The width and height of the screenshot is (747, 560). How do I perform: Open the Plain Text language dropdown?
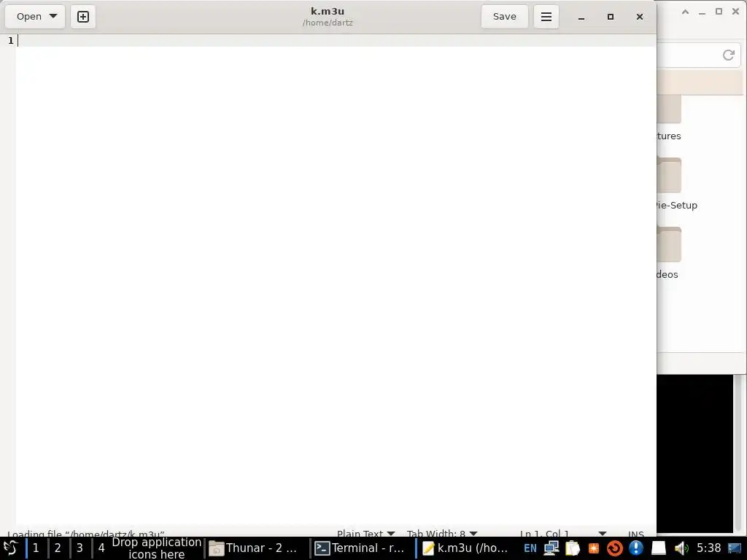[366, 533]
